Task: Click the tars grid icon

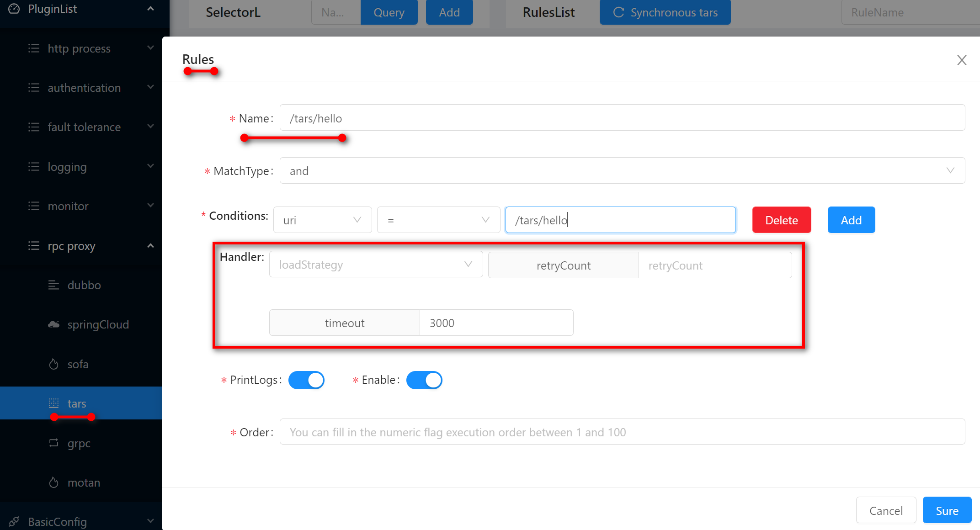Action: pos(53,403)
